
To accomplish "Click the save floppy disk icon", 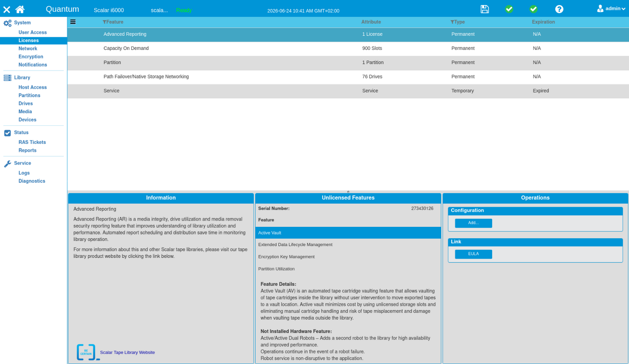I will click(x=484, y=9).
